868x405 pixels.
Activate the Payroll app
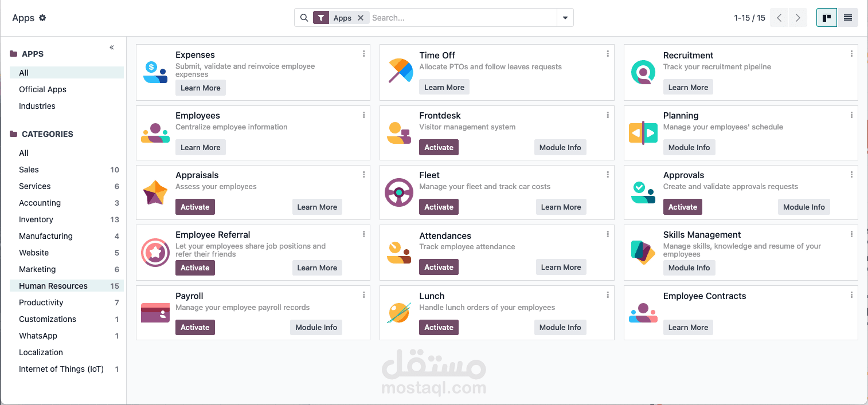click(x=195, y=327)
